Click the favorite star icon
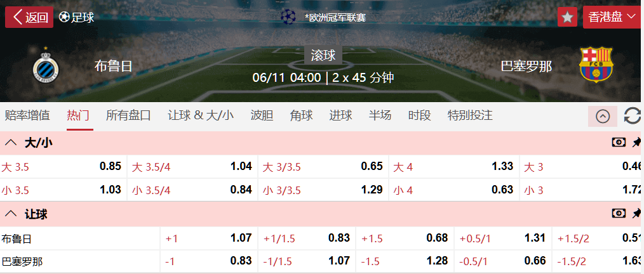This screenshot has width=644, height=274. pyautogui.click(x=567, y=17)
